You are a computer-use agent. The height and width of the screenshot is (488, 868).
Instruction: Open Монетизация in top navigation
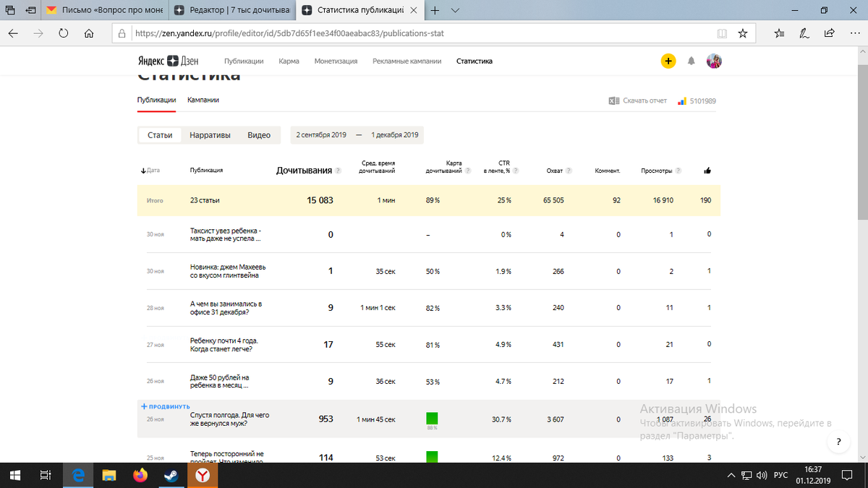[x=336, y=61]
